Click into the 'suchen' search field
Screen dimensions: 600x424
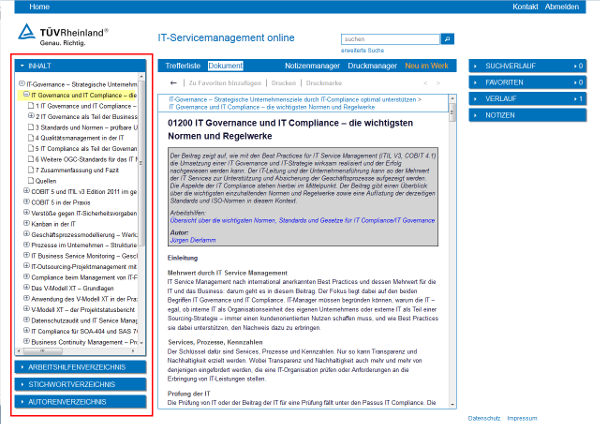click(x=390, y=39)
